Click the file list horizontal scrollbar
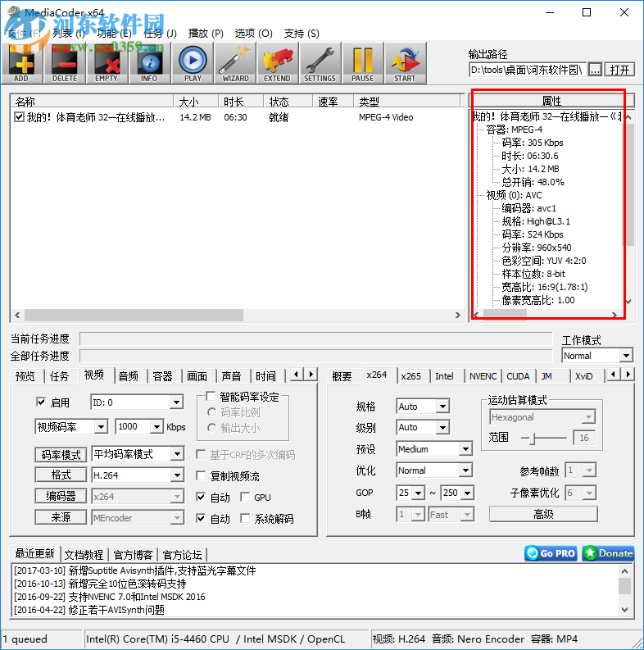644x650 pixels. [x=237, y=315]
